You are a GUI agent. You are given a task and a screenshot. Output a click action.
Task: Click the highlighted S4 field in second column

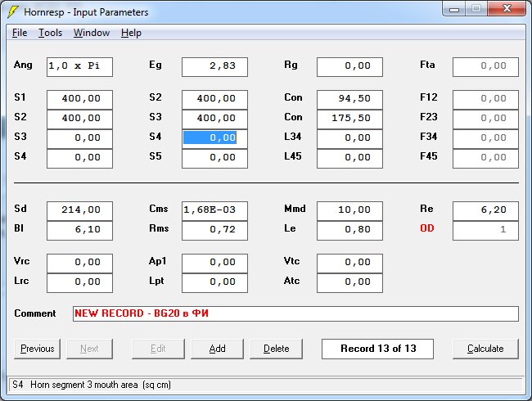tap(214, 139)
